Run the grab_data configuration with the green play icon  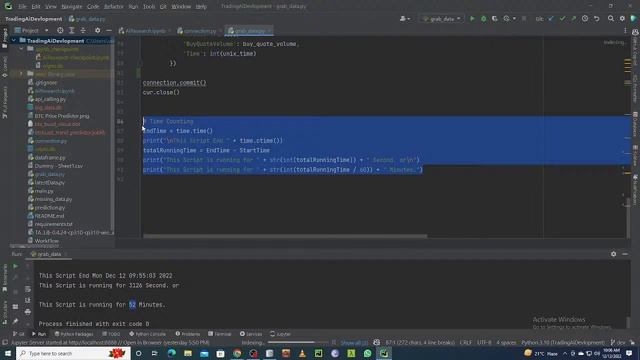[472, 19]
